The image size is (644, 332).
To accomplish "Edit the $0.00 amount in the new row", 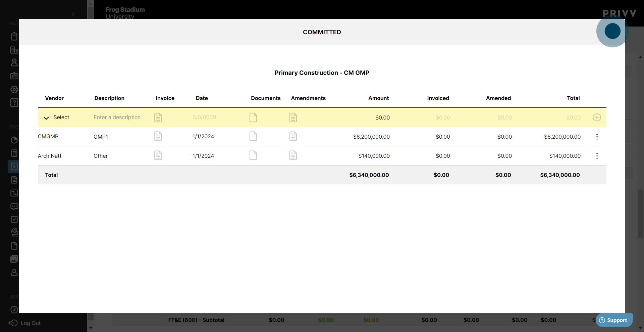I will point(382,117).
